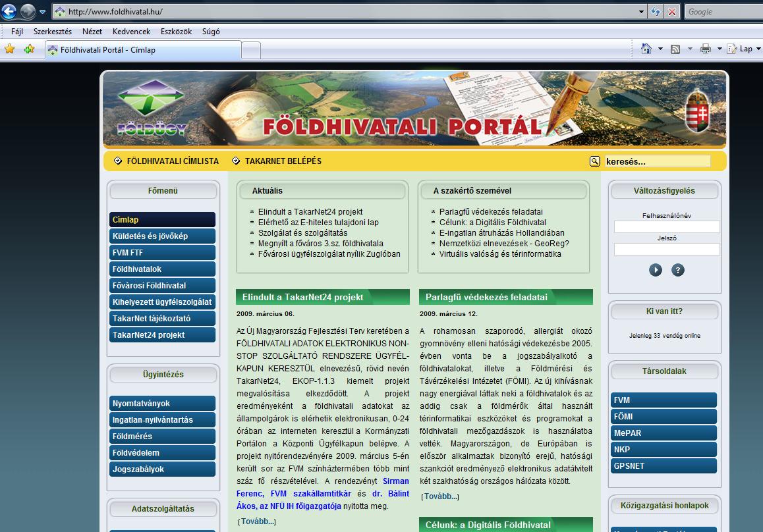Open the Nézet menu
The image size is (763, 532).
(92, 32)
